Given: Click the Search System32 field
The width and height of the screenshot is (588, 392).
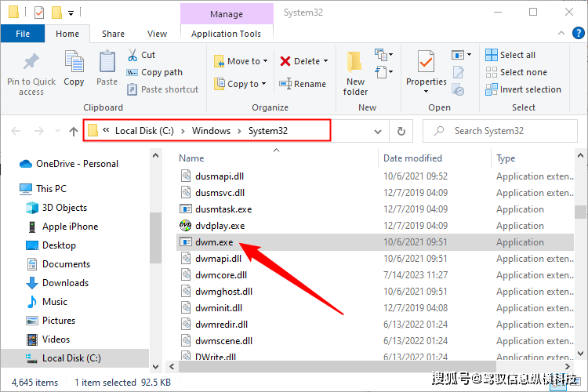Looking at the screenshot, I should tap(500, 131).
